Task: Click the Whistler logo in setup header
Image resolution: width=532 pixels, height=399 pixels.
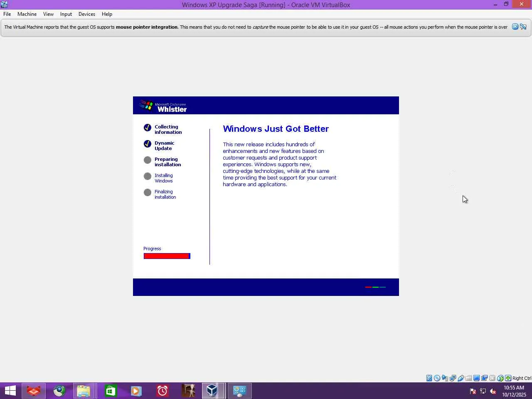Action: click(x=163, y=106)
